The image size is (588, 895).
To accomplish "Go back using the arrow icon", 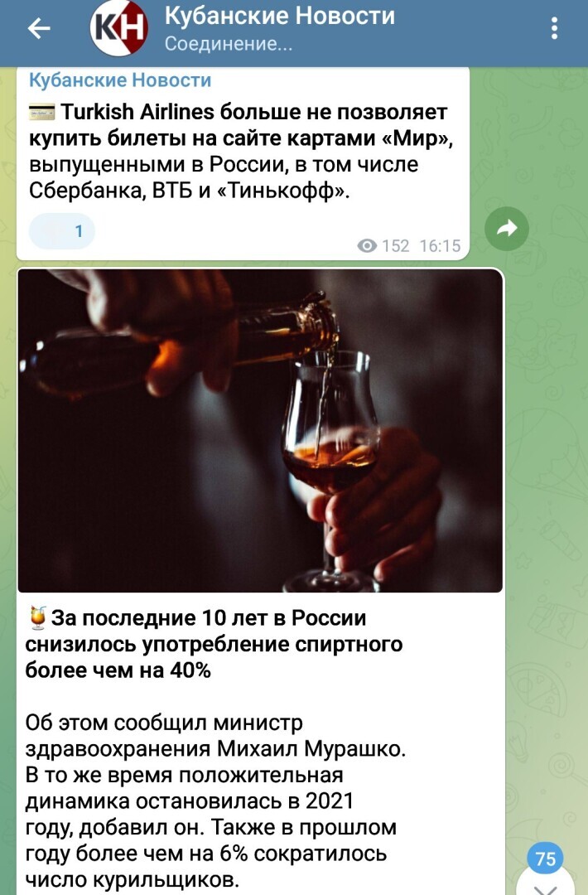I will (x=39, y=28).
